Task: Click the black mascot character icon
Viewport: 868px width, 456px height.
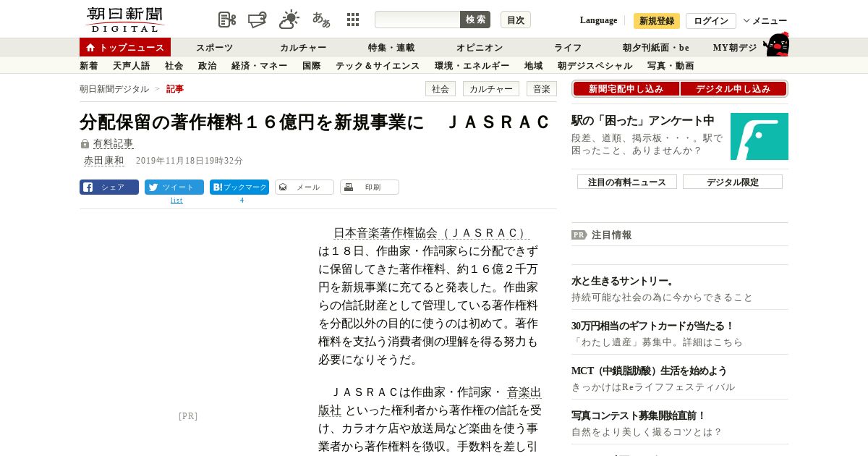Action: pyautogui.click(x=776, y=44)
